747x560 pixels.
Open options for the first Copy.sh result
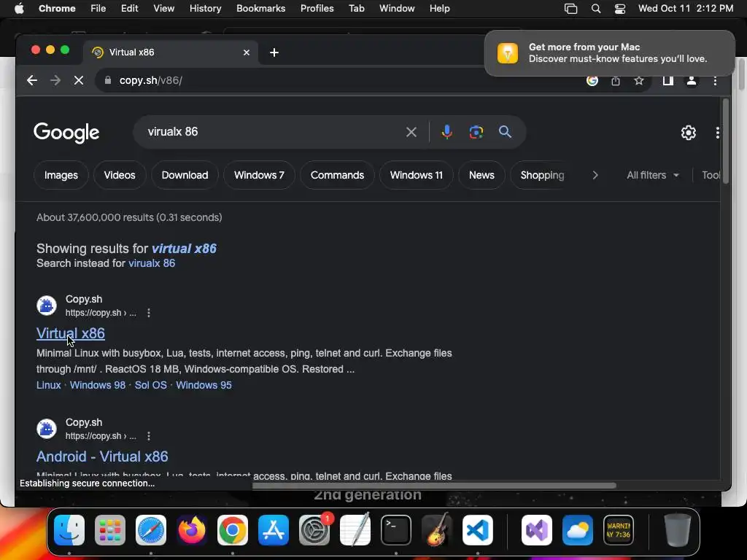(149, 313)
